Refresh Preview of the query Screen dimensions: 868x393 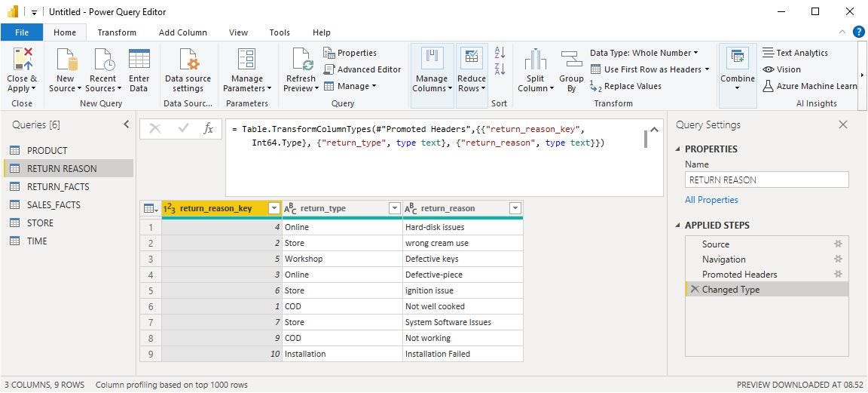[301, 70]
